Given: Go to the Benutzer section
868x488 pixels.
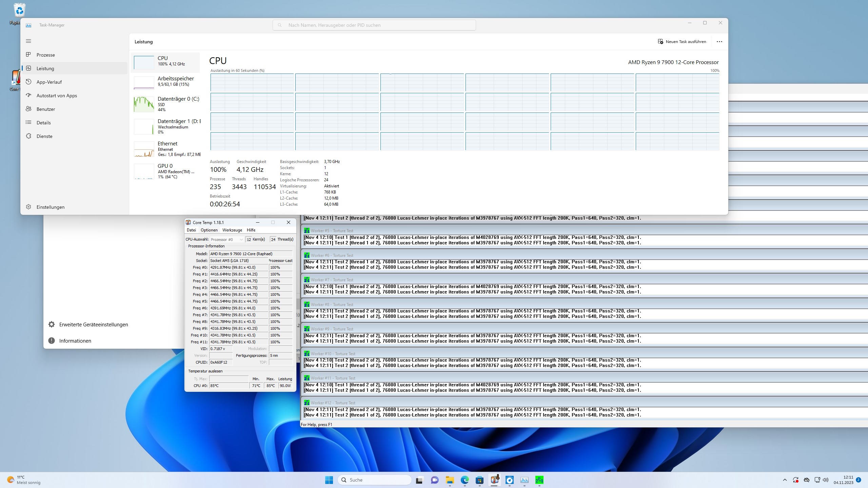Looking at the screenshot, I should coord(45,109).
